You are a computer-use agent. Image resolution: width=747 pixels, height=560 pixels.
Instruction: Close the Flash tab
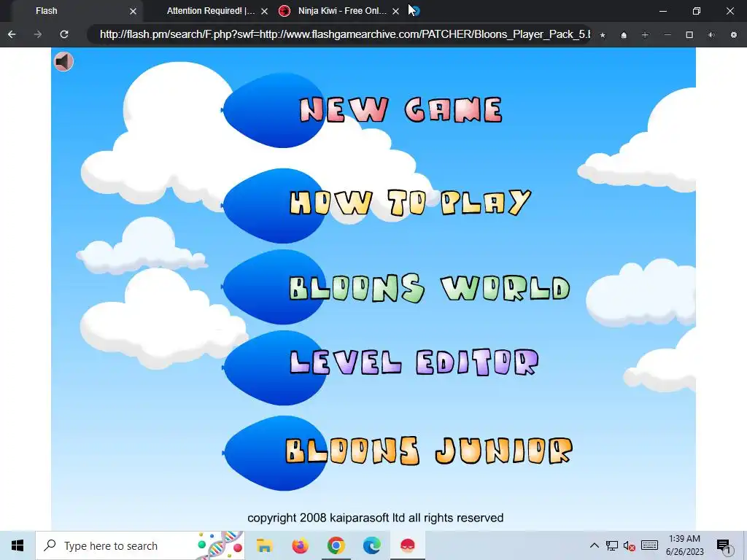point(133,11)
